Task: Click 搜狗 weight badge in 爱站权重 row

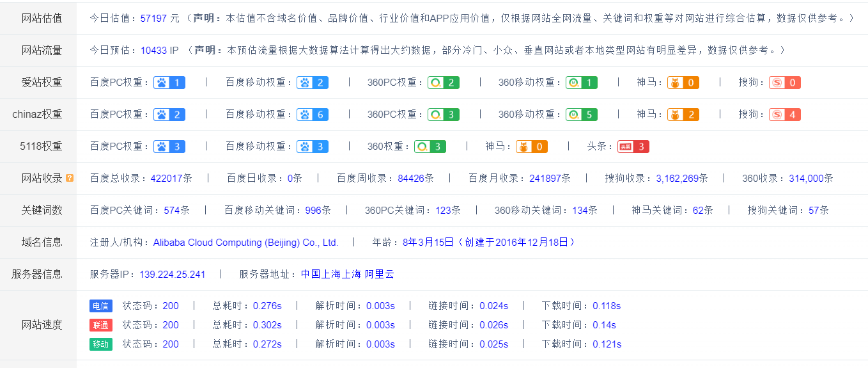Action: (785, 83)
